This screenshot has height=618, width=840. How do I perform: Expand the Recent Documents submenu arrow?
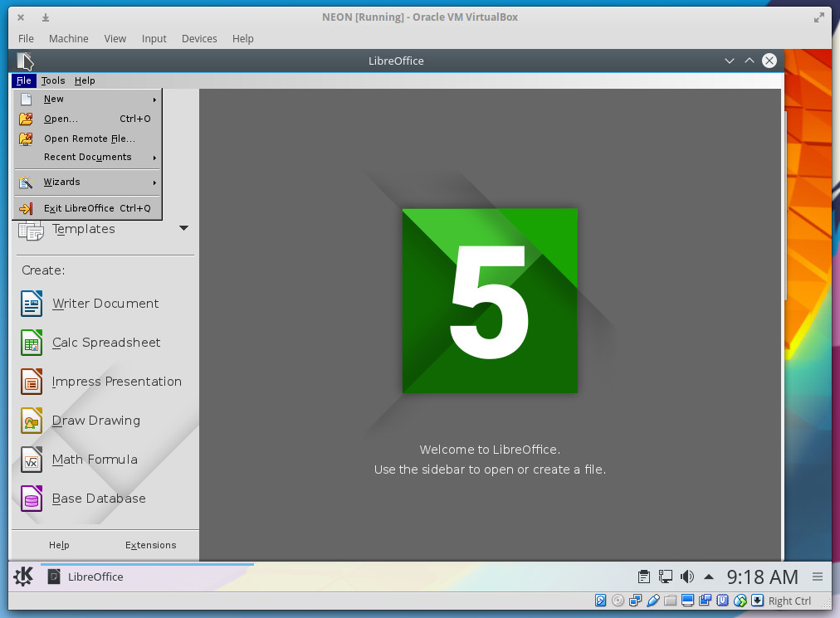pos(155,158)
